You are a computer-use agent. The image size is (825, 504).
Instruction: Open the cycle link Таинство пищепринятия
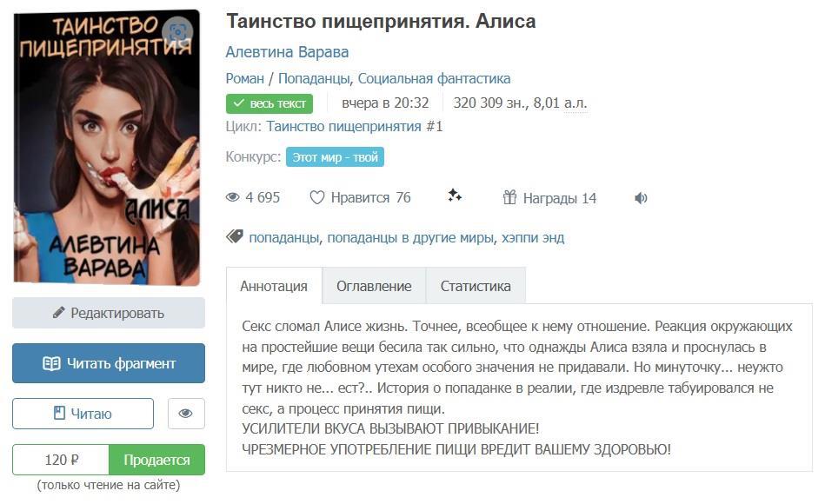343,126
